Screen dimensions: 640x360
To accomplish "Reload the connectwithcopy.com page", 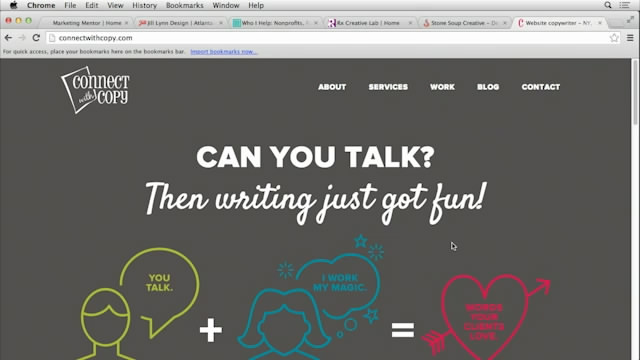I will (x=36, y=38).
